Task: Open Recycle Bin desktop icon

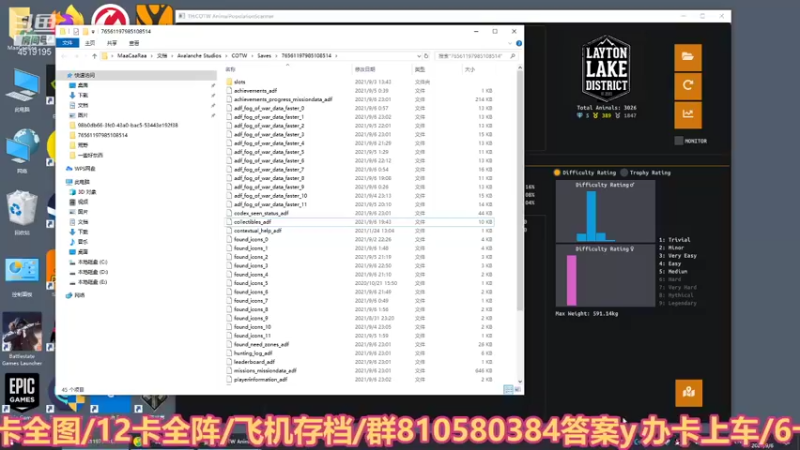Action: (x=21, y=213)
